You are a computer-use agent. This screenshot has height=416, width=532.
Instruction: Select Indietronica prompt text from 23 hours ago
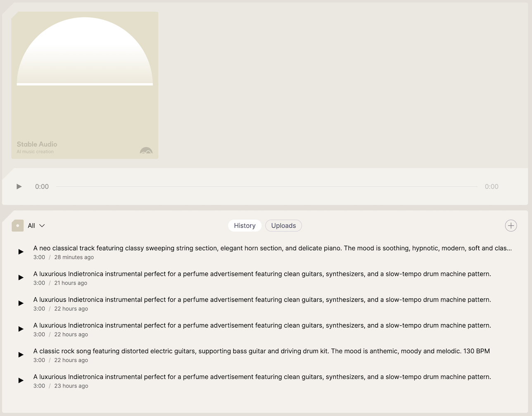click(262, 377)
